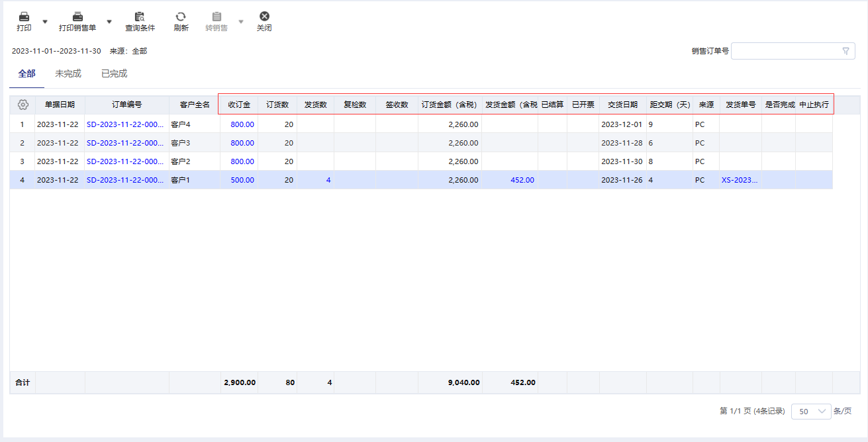Click the 452.00 delivery amount link

click(521, 180)
